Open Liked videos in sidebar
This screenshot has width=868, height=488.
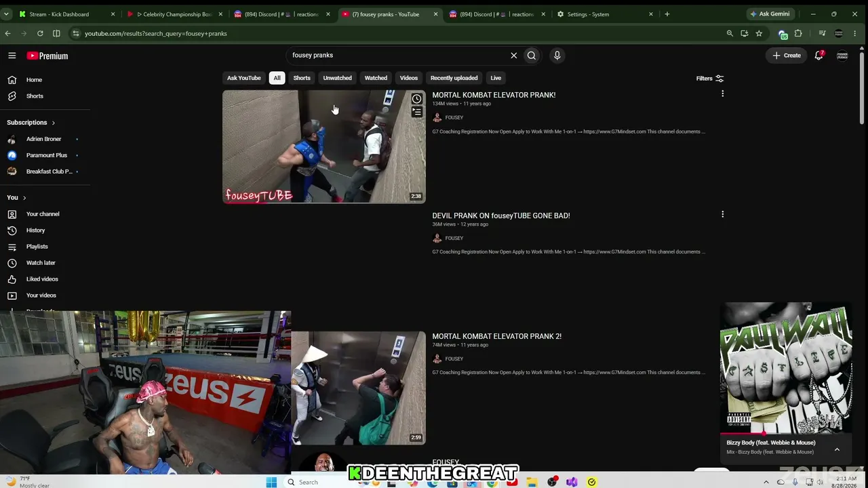[41, 279]
